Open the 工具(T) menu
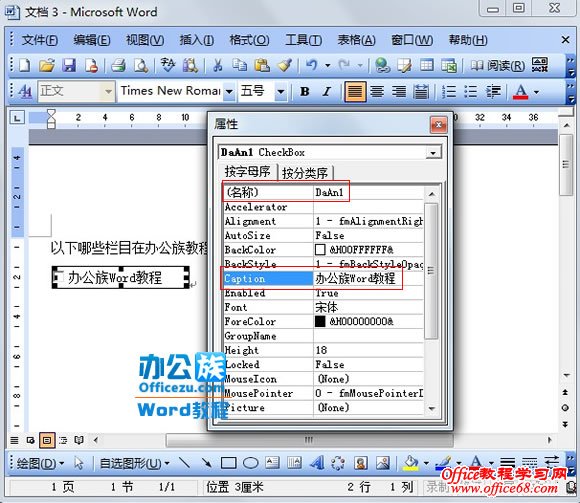Image resolution: width=580 pixels, height=503 pixels. point(303,40)
